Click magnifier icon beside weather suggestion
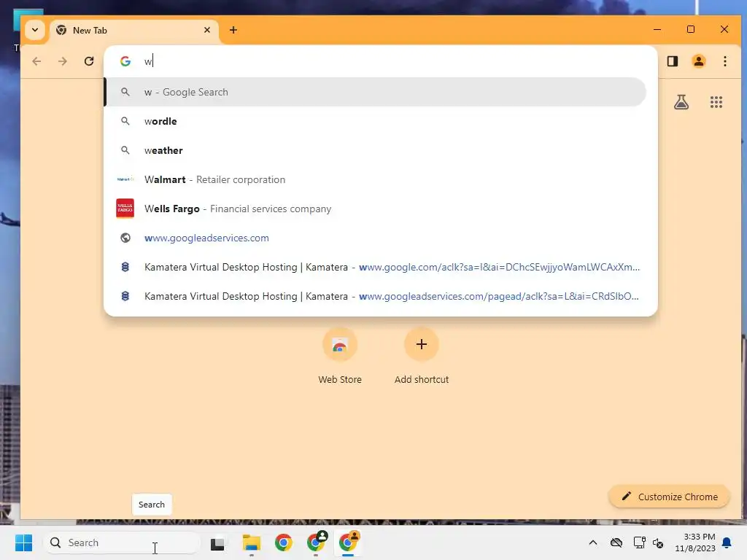 click(125, 150)
